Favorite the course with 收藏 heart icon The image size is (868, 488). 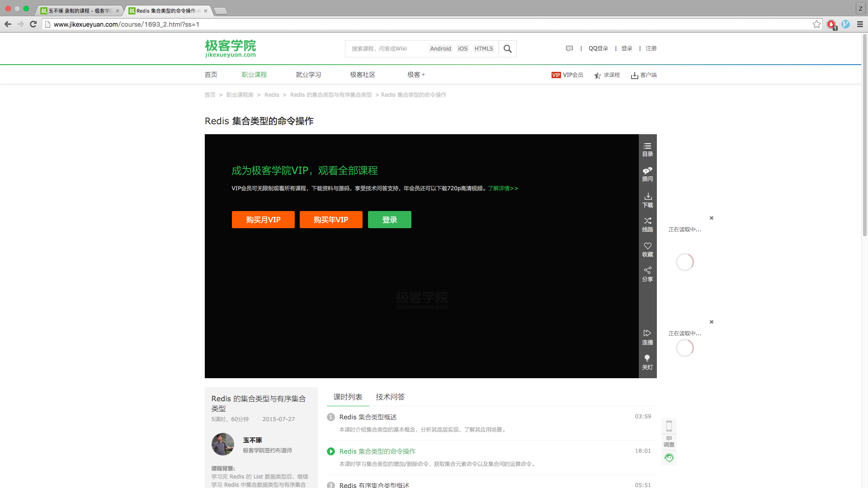pos(647,249)
